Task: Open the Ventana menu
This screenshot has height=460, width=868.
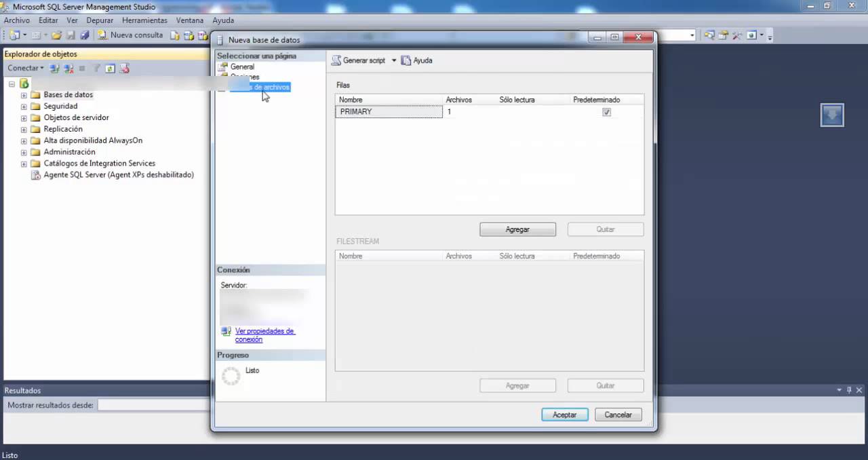Action: [x=190, y=20]
